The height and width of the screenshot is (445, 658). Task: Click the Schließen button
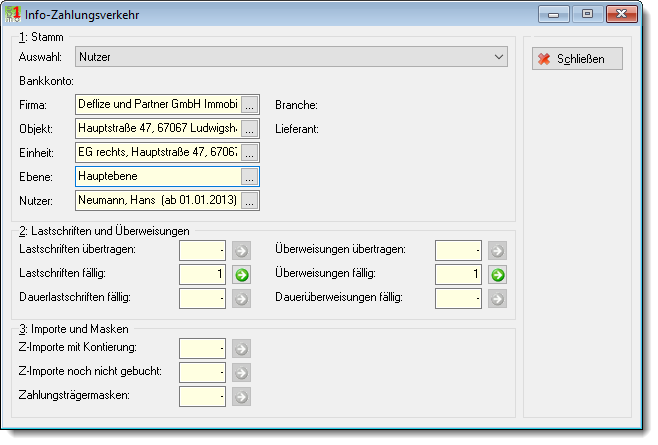577,59
